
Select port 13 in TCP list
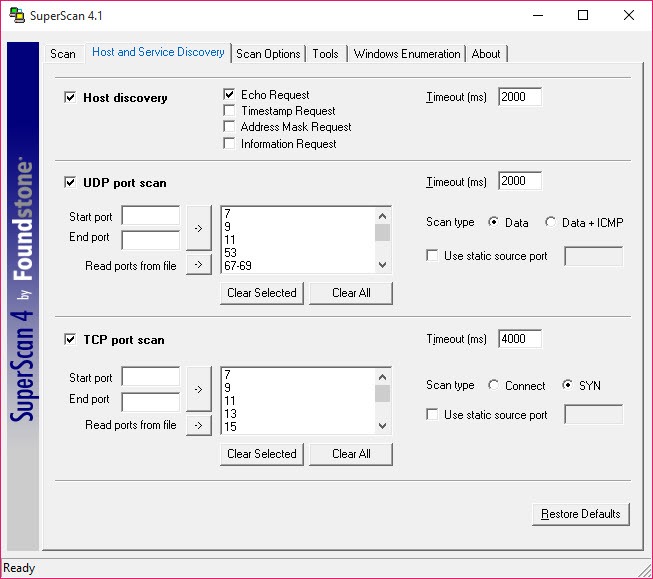pyautogui.click(x=298, y=414)
